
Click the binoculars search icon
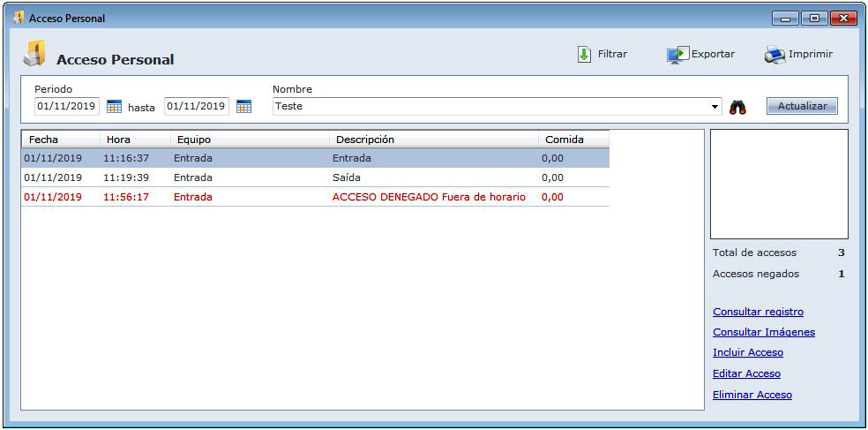click(737, 107)
